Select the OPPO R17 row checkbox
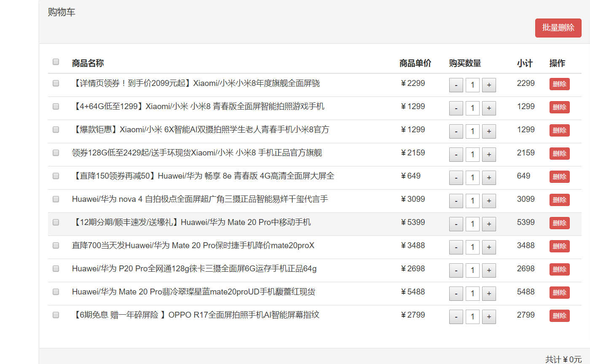 [56, 315]
